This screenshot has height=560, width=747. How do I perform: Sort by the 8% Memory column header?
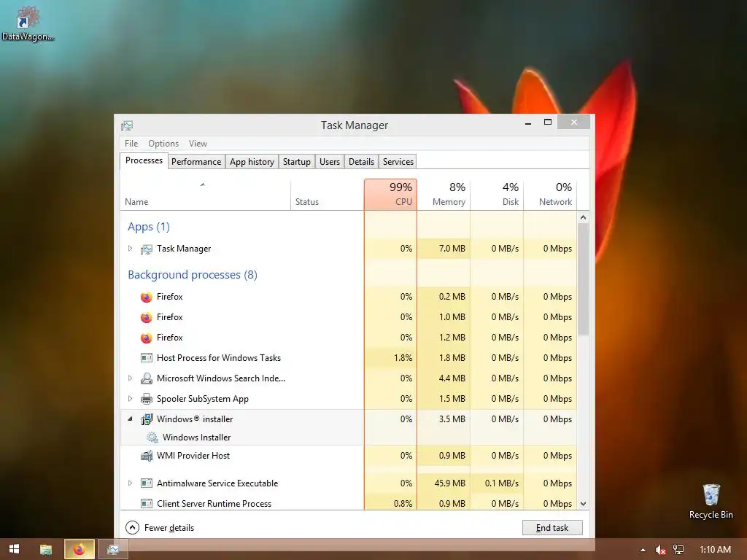pos(444,195)
